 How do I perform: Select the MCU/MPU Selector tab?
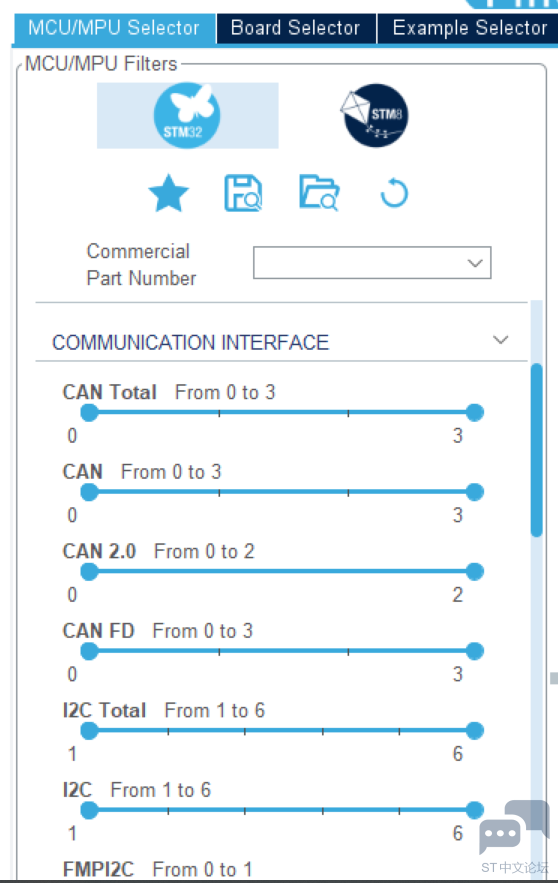click(114, 28)
